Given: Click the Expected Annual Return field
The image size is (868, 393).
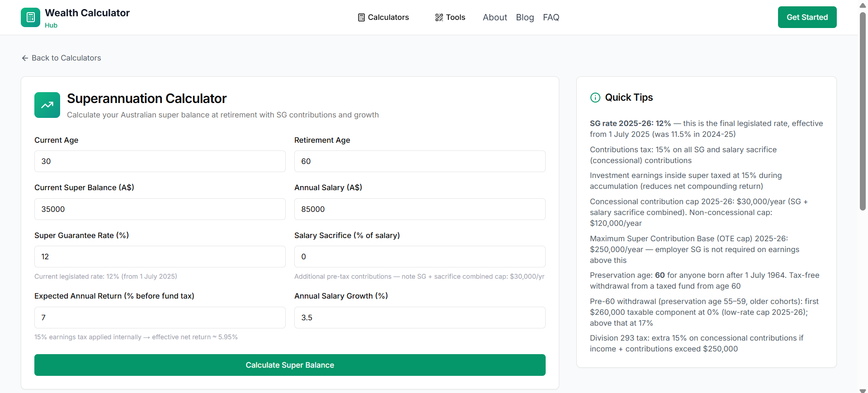Looking at the screenshot, I should click(x=160, y=318).
